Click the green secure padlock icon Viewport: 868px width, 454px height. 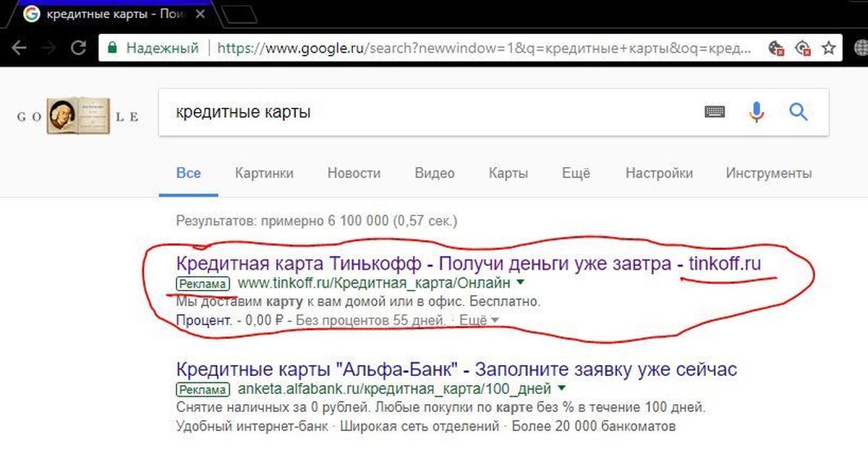click(111, 48)
